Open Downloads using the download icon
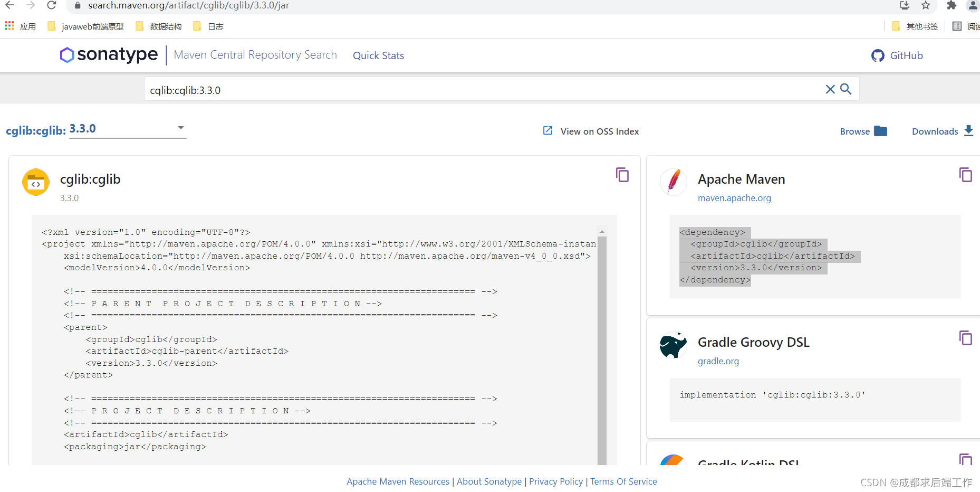980x492 pixels. pos(969,131)
